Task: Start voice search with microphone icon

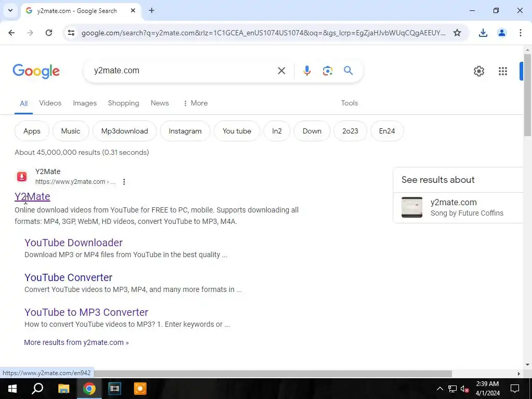Action: tap(307, 71)
